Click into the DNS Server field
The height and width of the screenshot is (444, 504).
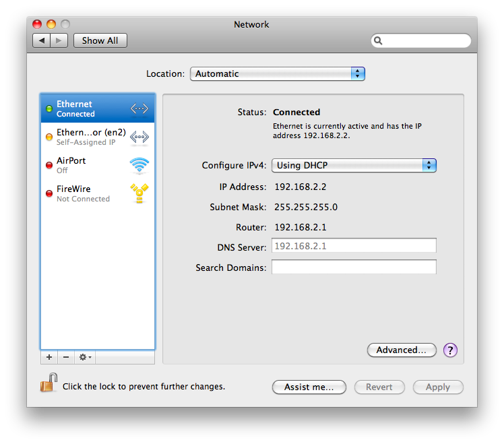click(354, 246)
